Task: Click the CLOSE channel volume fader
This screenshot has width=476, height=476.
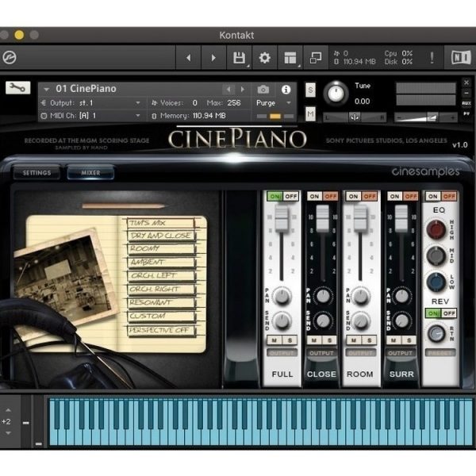Action: 323,219
